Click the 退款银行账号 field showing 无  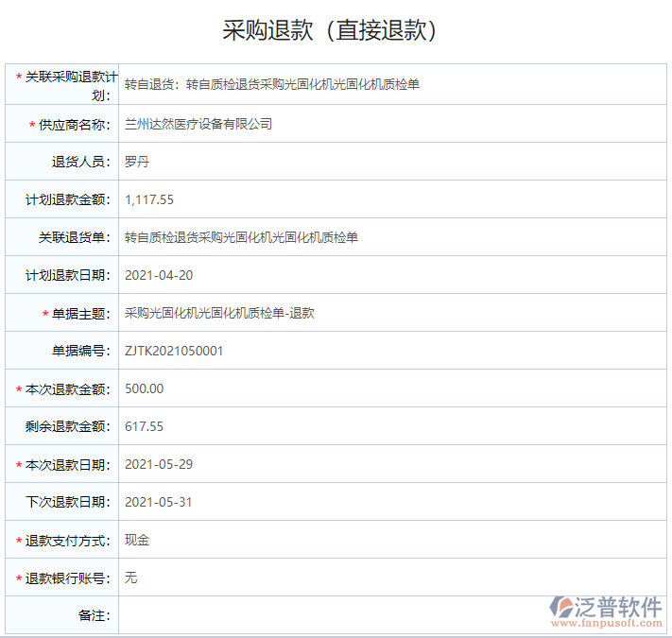point(131,578)
